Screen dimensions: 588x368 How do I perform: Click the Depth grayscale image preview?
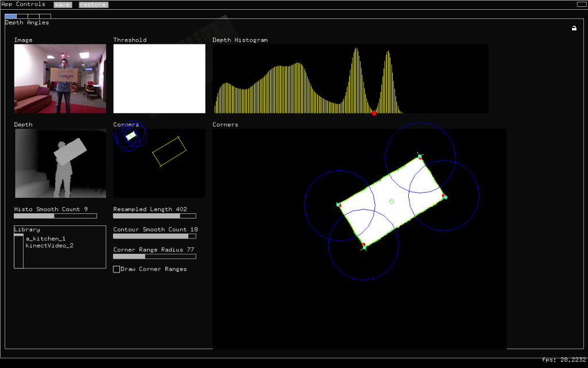[x=60, y=163]
